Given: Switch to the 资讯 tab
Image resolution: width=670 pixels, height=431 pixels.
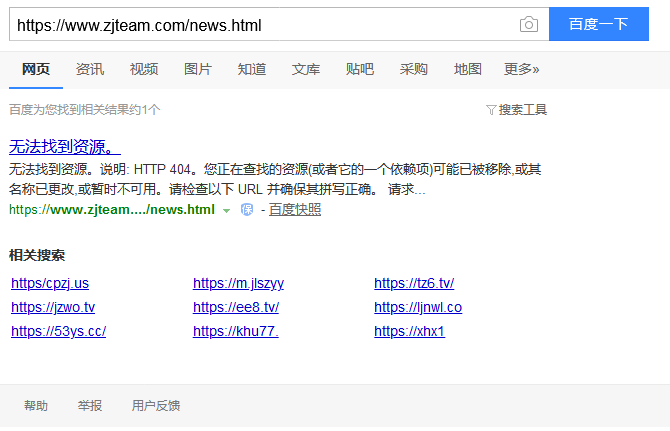Looking at the screenshot, I should tap(90, 69).
